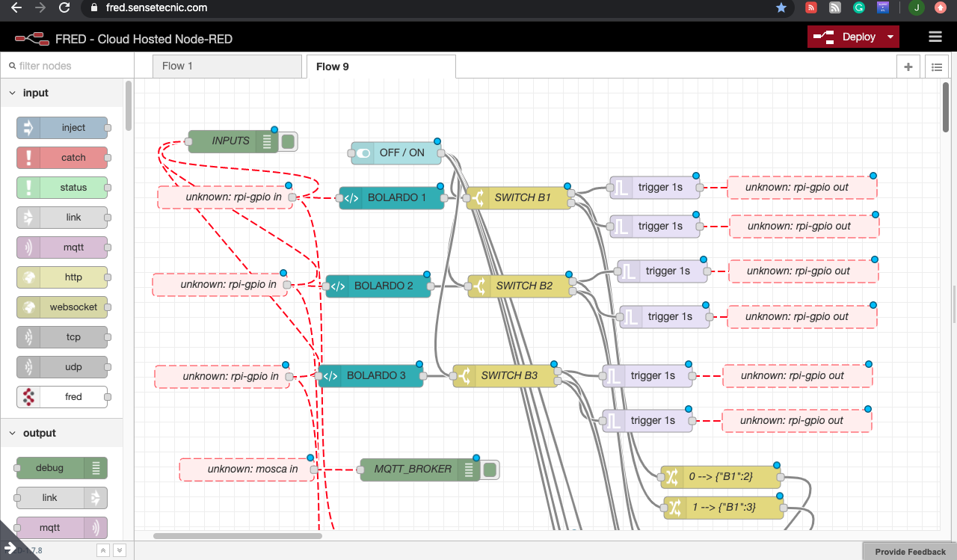Screen dimensions: 957x560
Task: Collapse the input section in the palette
Action: 12,92
